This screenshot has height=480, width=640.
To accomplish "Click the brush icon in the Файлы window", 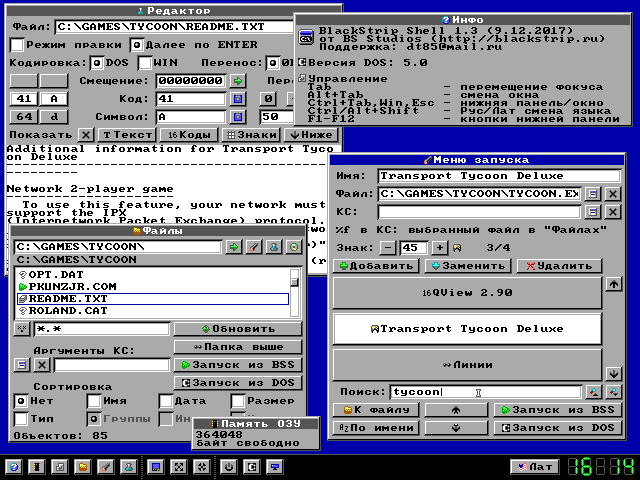I will 253,246.
